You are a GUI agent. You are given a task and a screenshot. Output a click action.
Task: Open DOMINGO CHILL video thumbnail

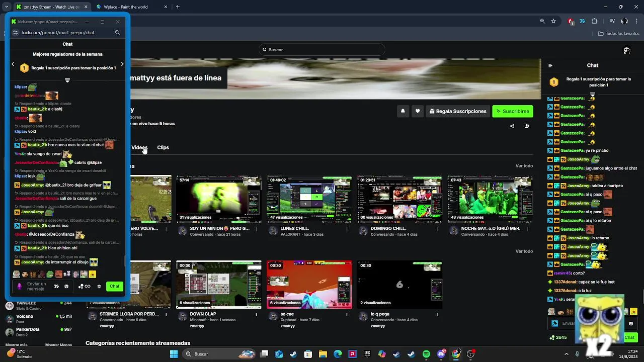tap(400, 199)
